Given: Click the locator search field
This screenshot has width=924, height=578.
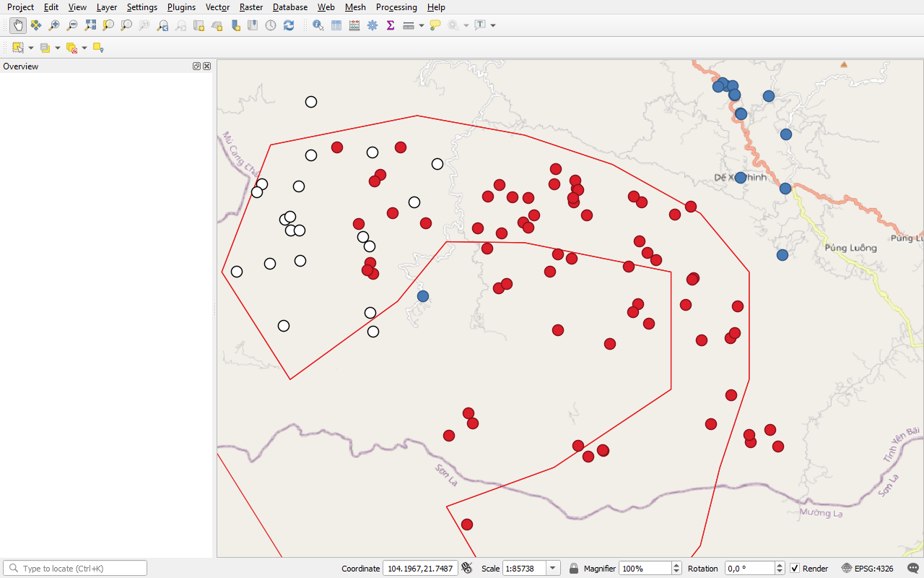Looking at the screenshot, I should click(x=75, y=569).
